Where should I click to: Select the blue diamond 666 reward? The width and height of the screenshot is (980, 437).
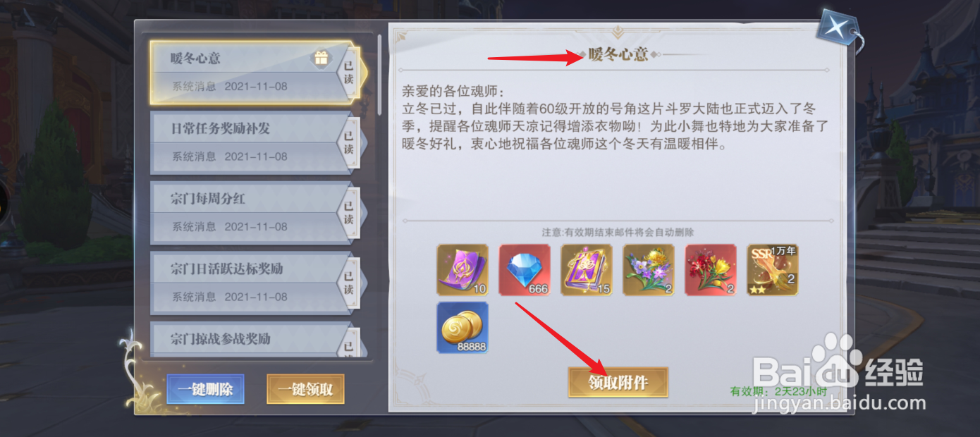click(525, 270)
